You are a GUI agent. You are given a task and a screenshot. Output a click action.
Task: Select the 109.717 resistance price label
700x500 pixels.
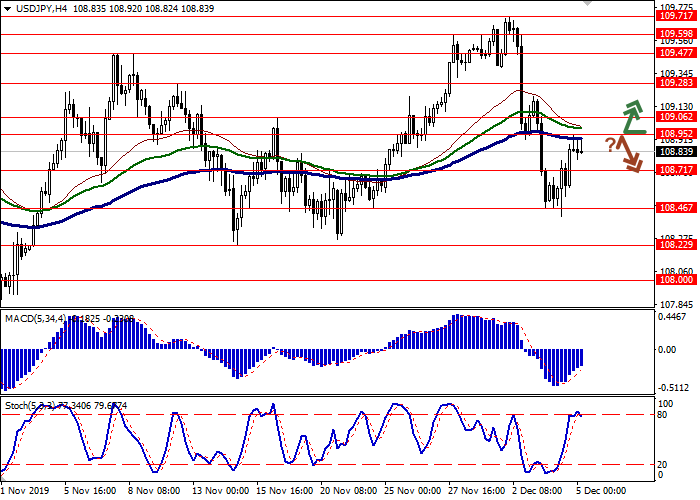(x=675, y=16)
